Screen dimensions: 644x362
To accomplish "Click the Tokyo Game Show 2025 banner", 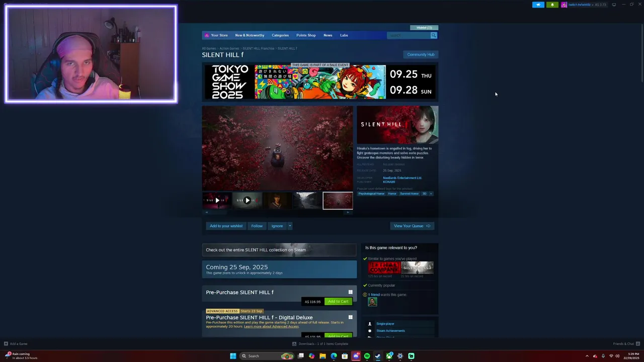I will click(x=320, y=82).
